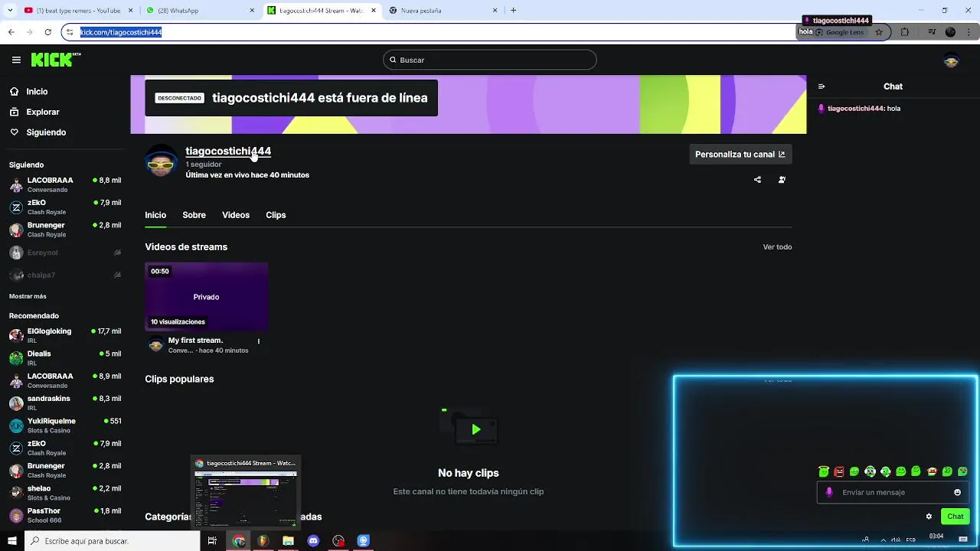Click Chrome window preview thumbnail above taskbar

point(246,491)
